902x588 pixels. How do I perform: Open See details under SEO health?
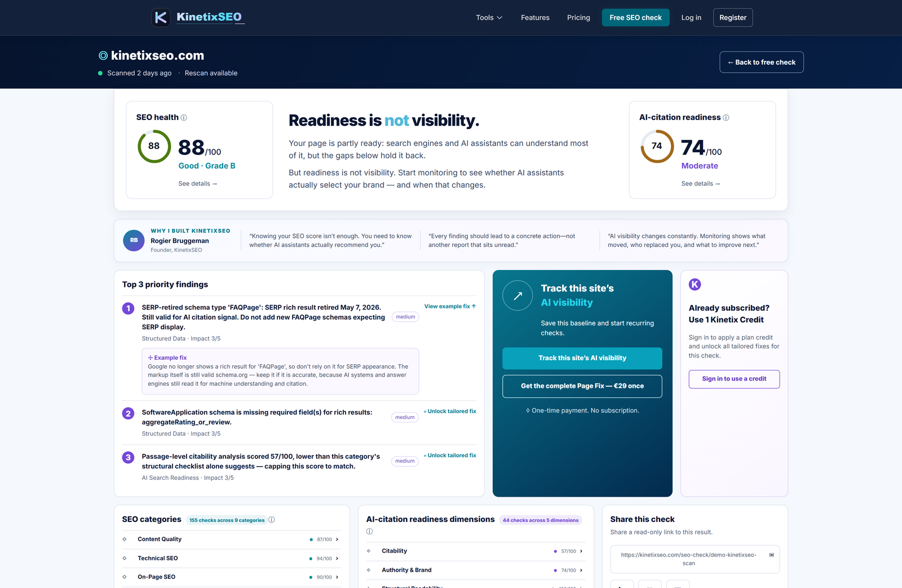[x=198, y=184]
